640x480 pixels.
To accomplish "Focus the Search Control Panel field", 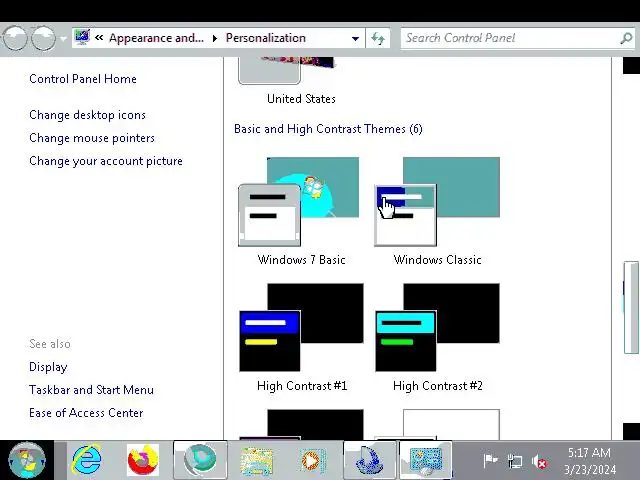I will [x=518, y=38].
